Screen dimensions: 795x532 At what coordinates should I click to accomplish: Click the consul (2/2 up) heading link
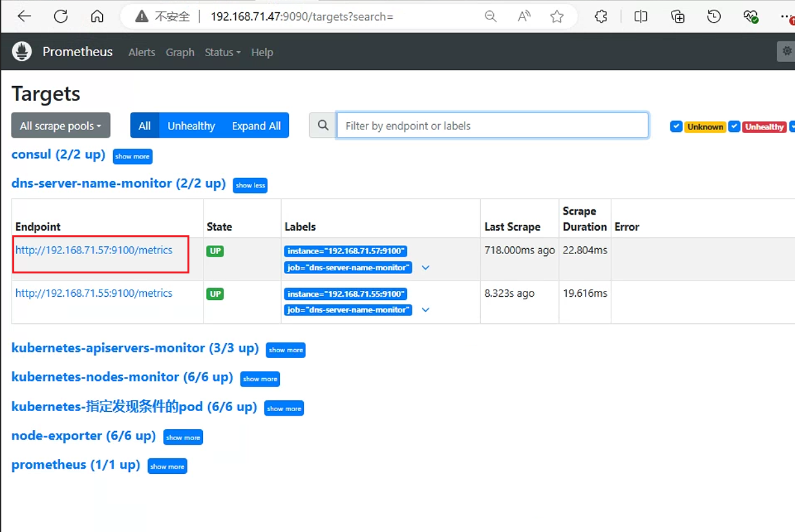coord(58,154)
